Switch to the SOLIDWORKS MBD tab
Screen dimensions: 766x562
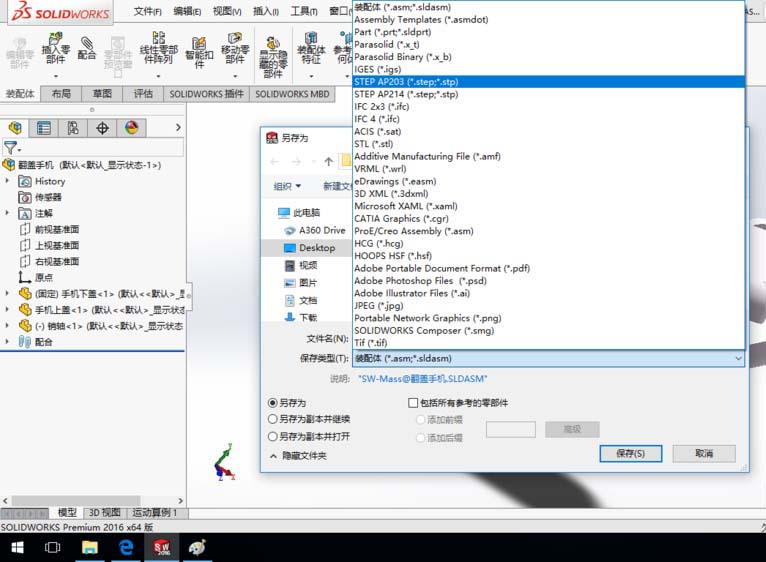292,94
